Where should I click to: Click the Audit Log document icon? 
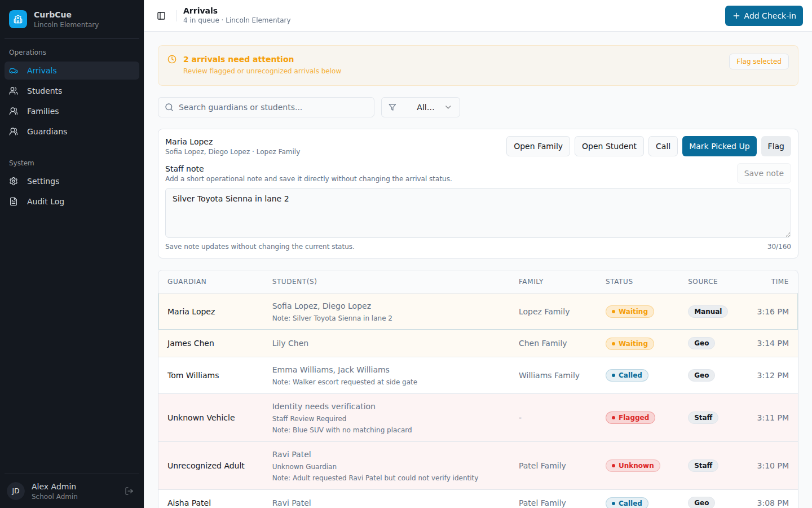[x=14, y=202]
